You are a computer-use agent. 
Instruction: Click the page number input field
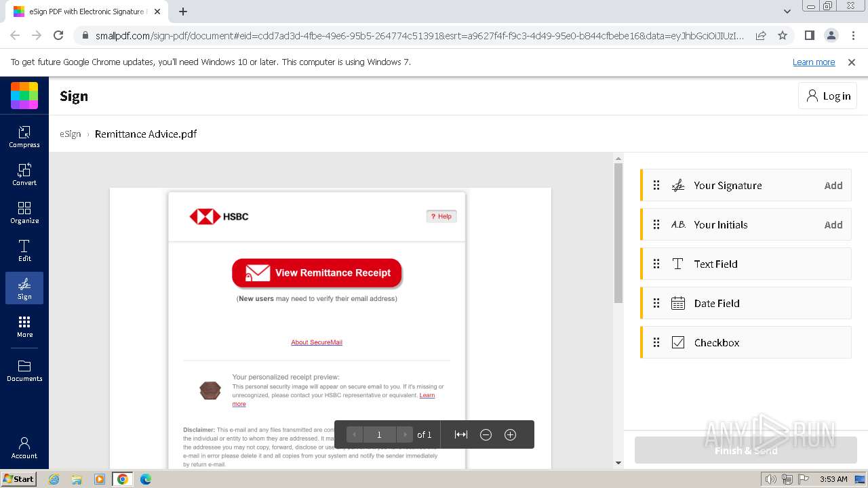point(379,434)
